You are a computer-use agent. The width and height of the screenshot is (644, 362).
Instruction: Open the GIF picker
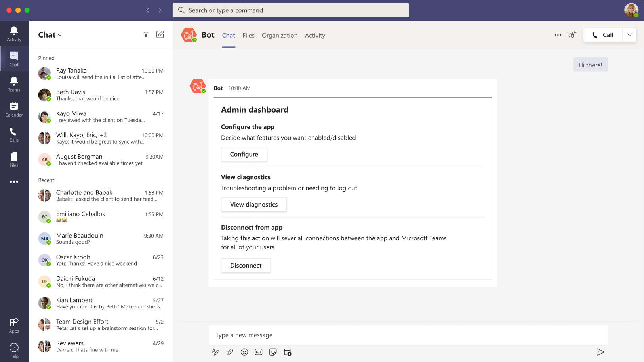click(x=259, y=352)
